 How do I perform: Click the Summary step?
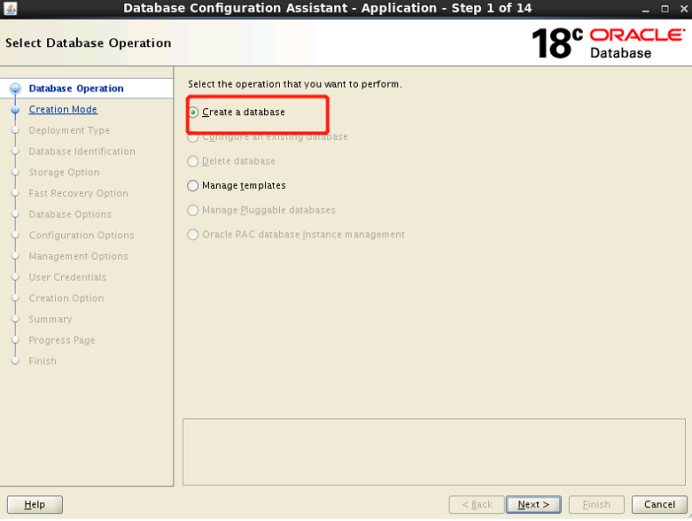pyautogui.click(x=50, y=319)
